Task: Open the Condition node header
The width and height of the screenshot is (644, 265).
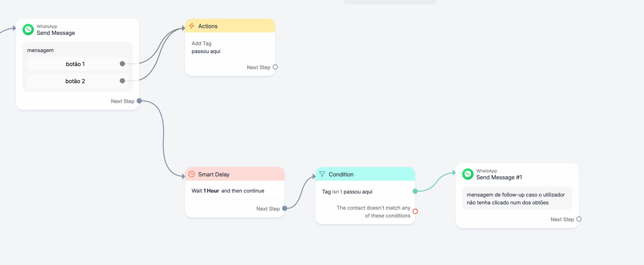Action: (365, 174)
